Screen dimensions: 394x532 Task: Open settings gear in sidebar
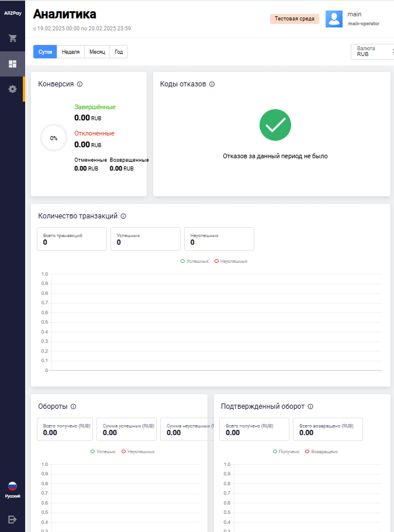pos(12,89)
